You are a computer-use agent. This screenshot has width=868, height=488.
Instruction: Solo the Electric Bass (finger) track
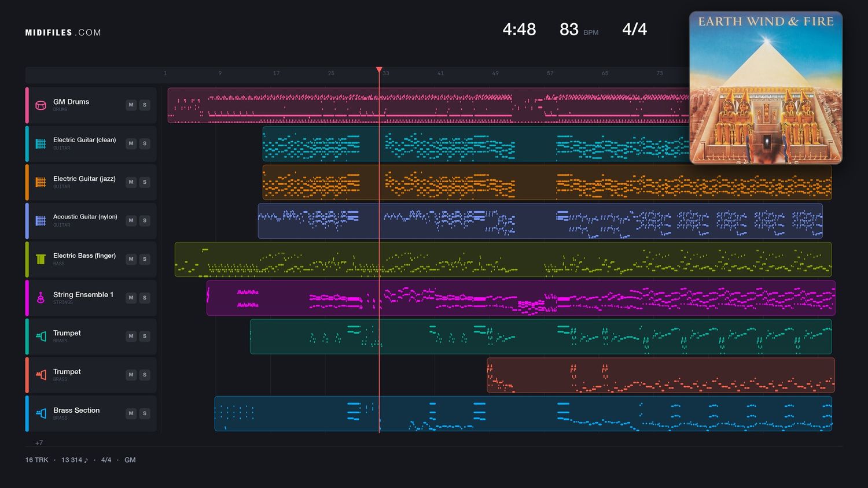point(145,259)
